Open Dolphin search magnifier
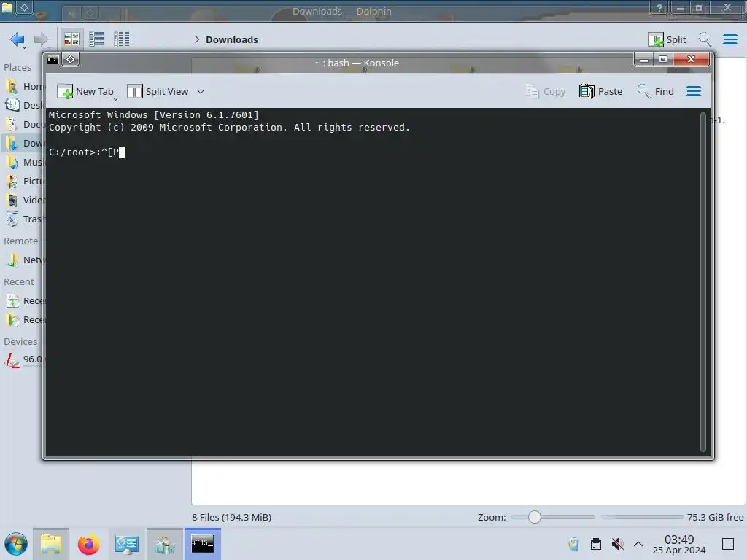The height and width of the screenshot is (560, 747). coord(705,39)
